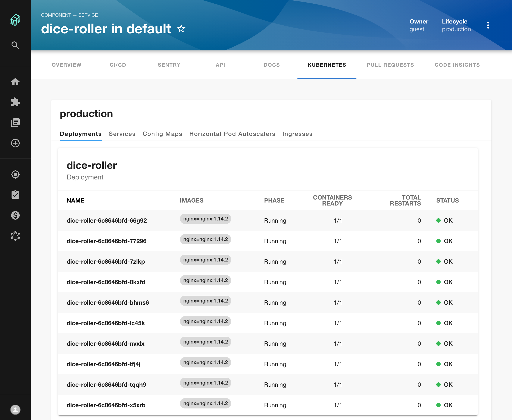Select Horizontal Pod Autoscalers sub-tab
This screenshot has width=512, height=420.
(232, 134)
